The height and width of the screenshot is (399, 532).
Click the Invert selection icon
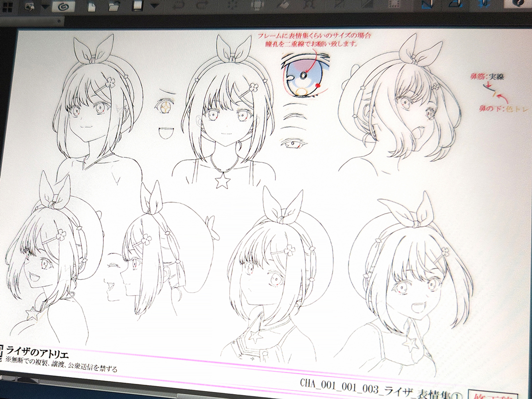coord(367,4)
